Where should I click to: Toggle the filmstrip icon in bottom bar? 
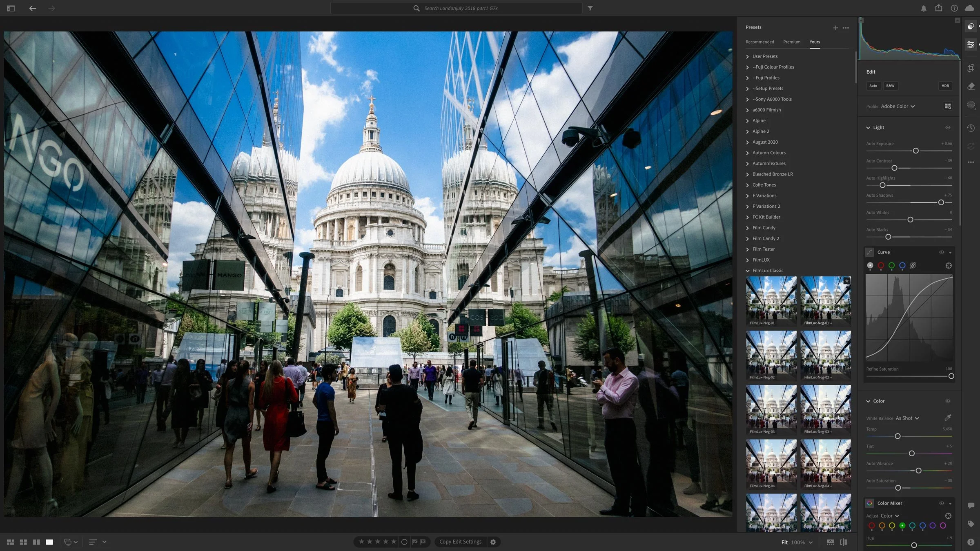pos(830,542)
